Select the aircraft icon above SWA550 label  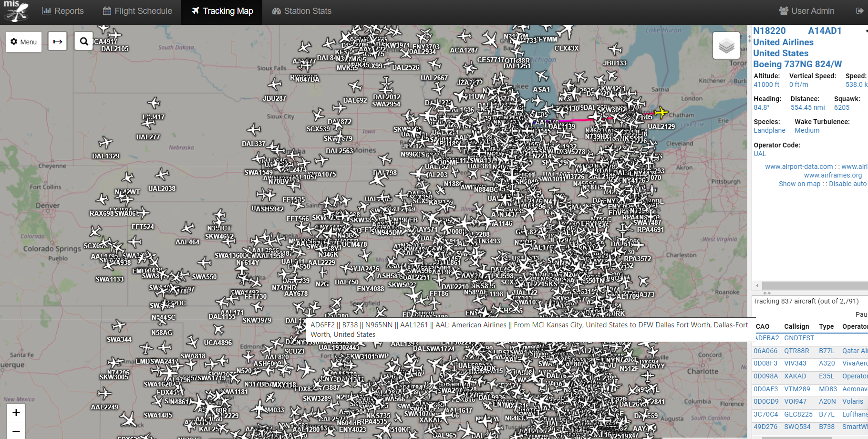click(204, 262)
